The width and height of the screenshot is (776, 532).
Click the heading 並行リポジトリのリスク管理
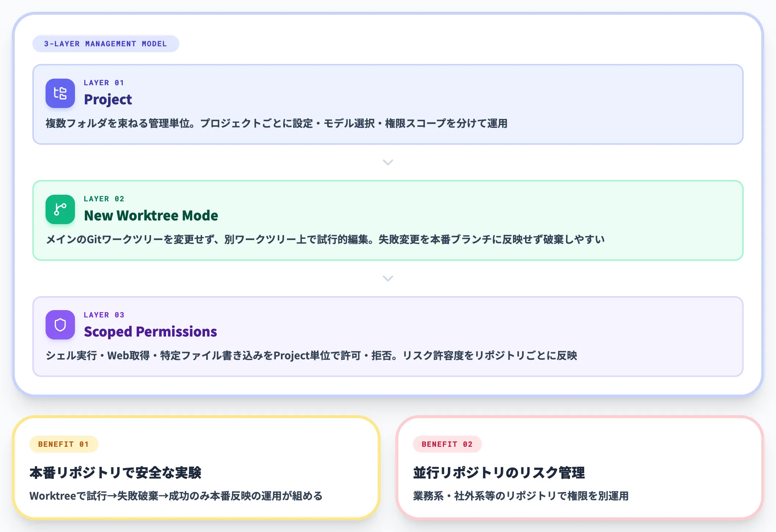click(499, 473)
